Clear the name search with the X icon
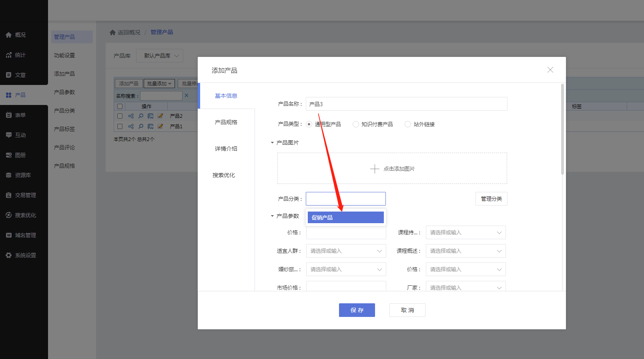The image size is (644, 359). point(187,96)
